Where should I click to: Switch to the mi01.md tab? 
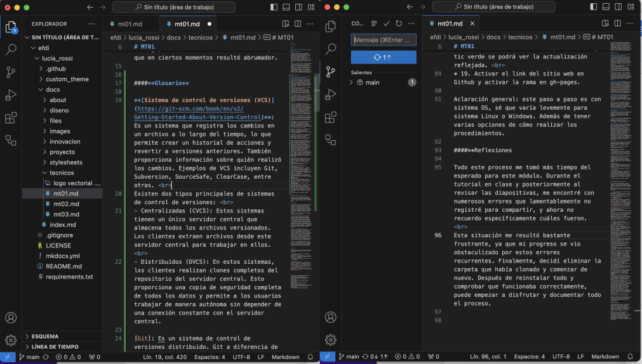(x=130, y=24)
